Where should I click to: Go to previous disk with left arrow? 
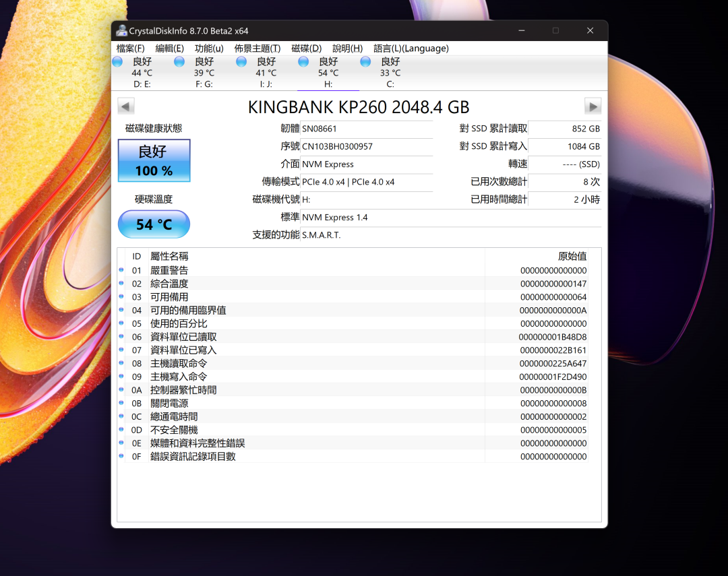click(x=126, y=106)
